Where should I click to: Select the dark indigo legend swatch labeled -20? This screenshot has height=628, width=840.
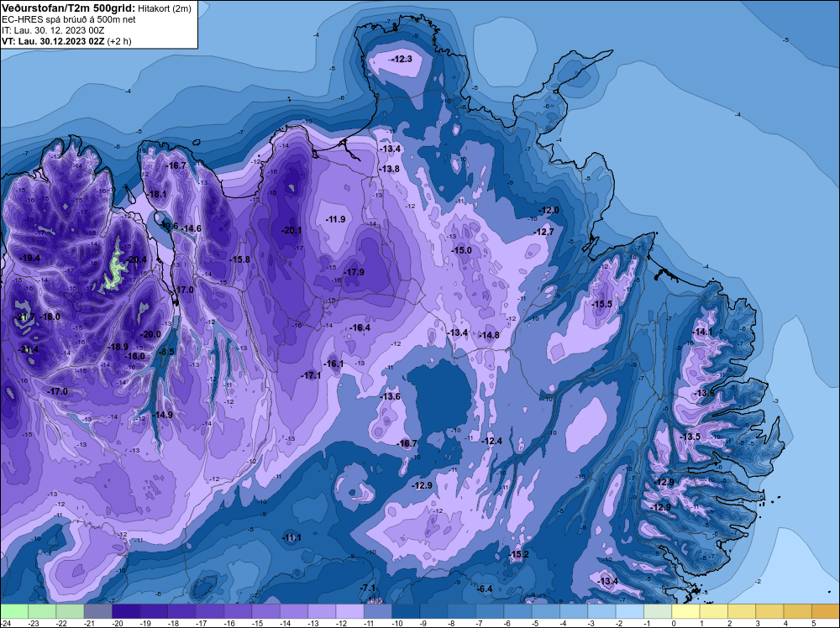click(x=126, y=611)
